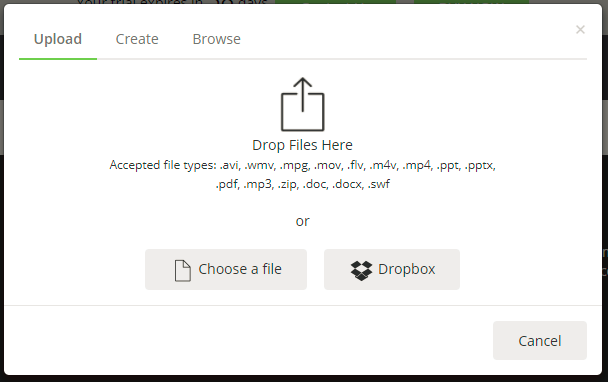
Task: Close the upload dialog with X
Action: pos(580,29)
